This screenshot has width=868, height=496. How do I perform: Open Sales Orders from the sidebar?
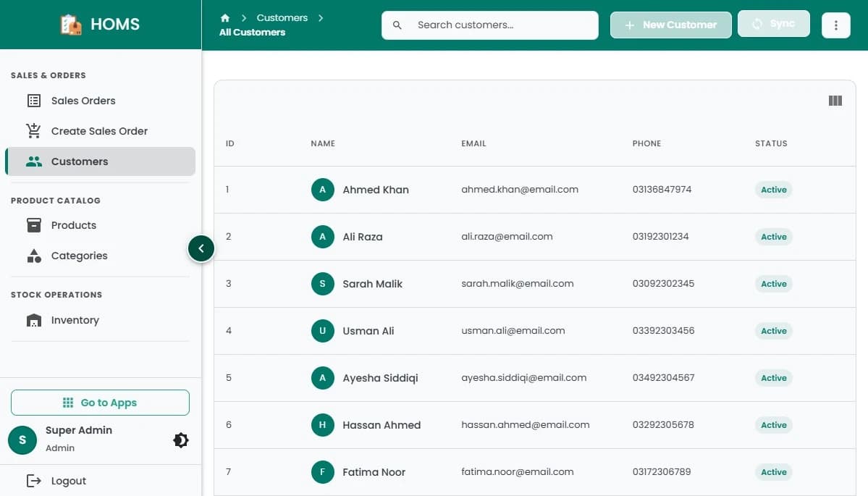pos(100,101)
